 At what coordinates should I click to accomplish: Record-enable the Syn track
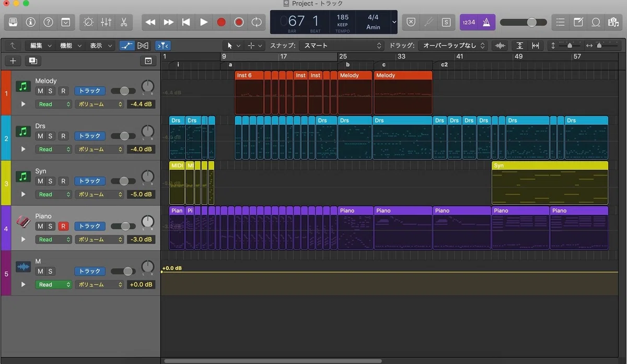[64, 181]
